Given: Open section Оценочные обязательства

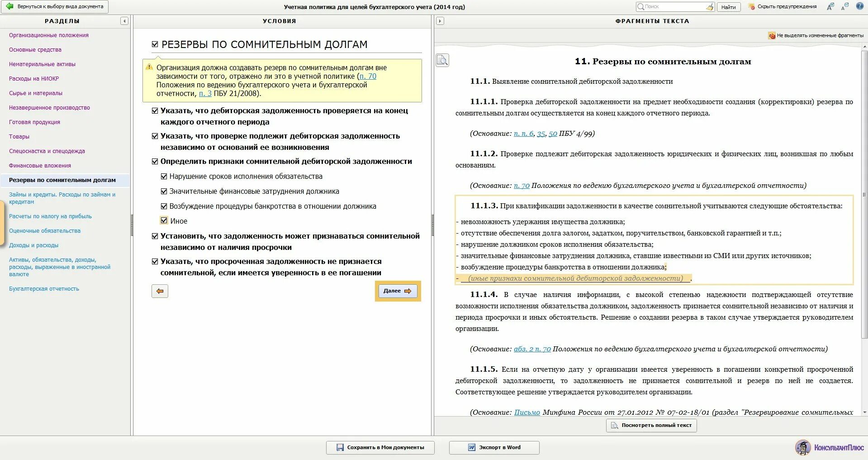Looking at the screenshot, I should tap(45, 231).
